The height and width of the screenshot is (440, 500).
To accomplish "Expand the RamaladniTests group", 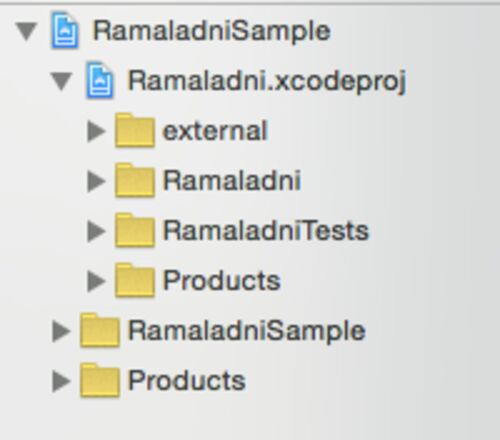I will 96,231.
